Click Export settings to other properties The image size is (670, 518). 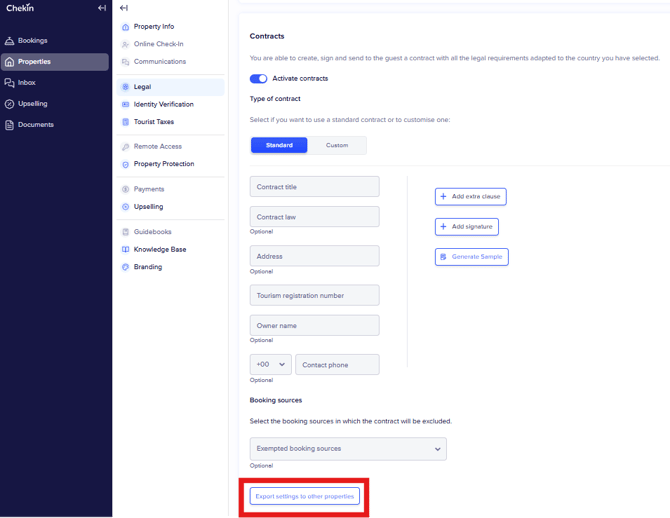(304, 496)
